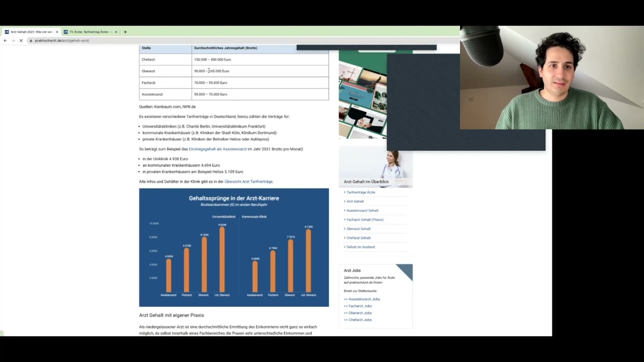Go back using the browser back arrow
This screenshot has width=644, height=362.
[5, 41]
